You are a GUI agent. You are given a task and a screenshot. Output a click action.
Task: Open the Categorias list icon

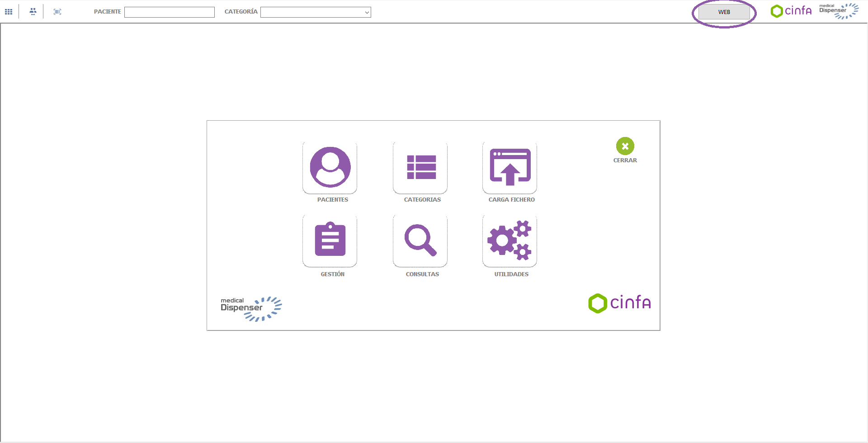tap(420, 168)
